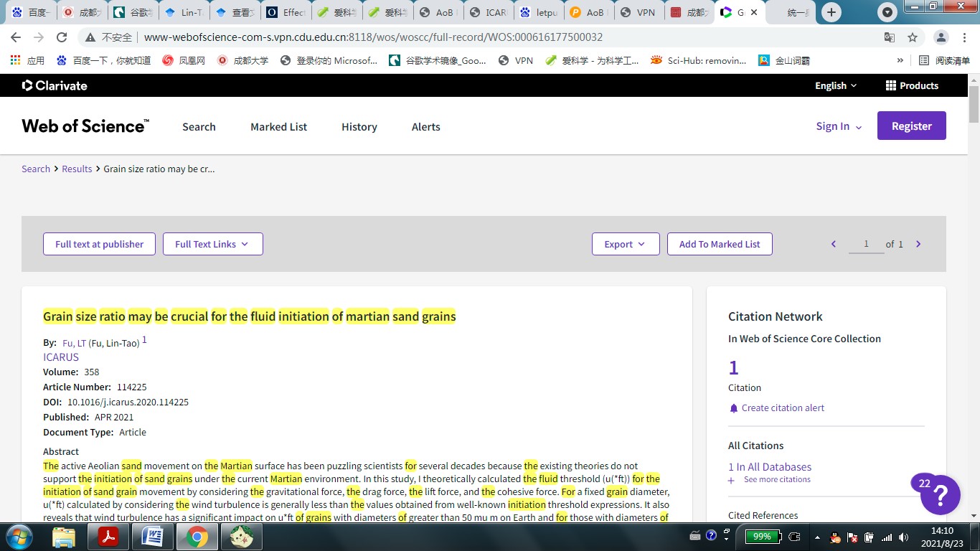980x551 pixels.
Task: Expand the Full Text Links dropdown
Action: pos(212,244)
